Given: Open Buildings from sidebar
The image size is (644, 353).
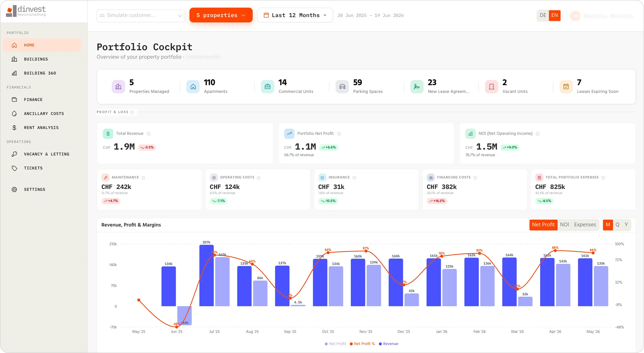Looking at the screenshot, I should pos(42,59).
